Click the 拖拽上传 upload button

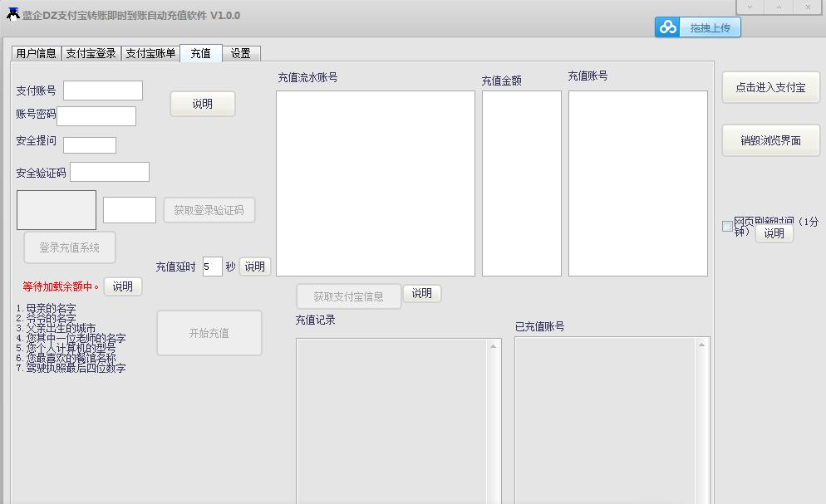click(697, 27)
